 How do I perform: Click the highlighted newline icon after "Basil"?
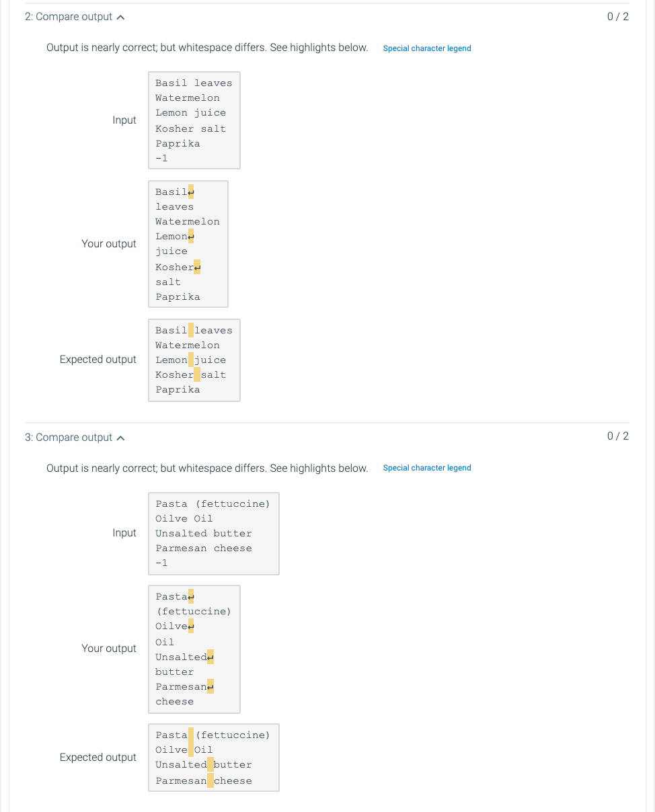click(x=192, y=192)
